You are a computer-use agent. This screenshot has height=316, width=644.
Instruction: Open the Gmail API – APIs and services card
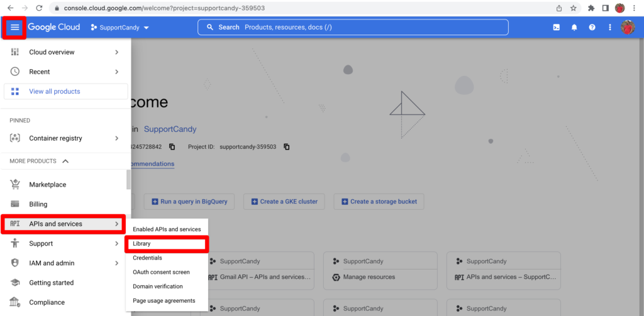(x=258, y=270)
